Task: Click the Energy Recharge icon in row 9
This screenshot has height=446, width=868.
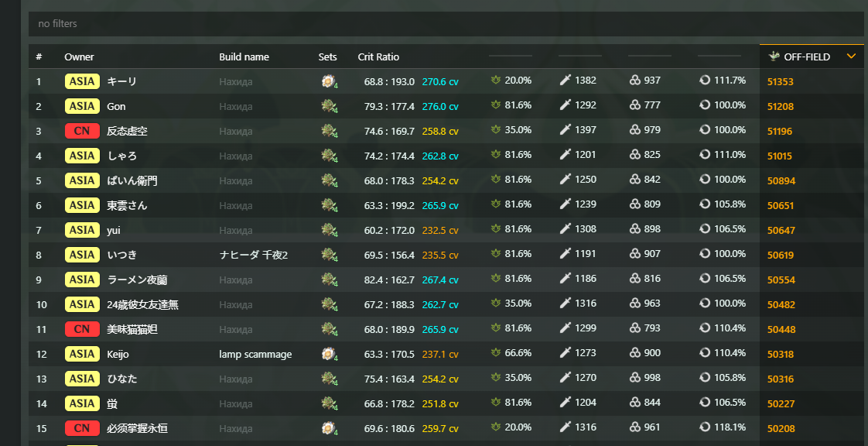Action: tap(705, 279)
